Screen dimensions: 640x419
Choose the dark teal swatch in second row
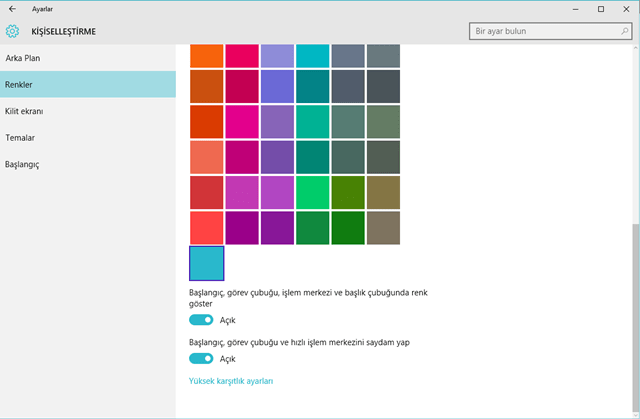(x=313, y=86)
